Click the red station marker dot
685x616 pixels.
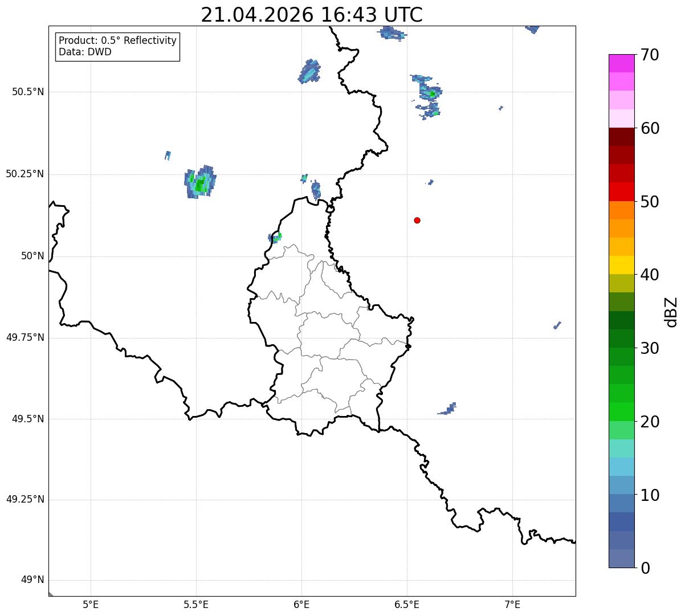coord(417,220)
